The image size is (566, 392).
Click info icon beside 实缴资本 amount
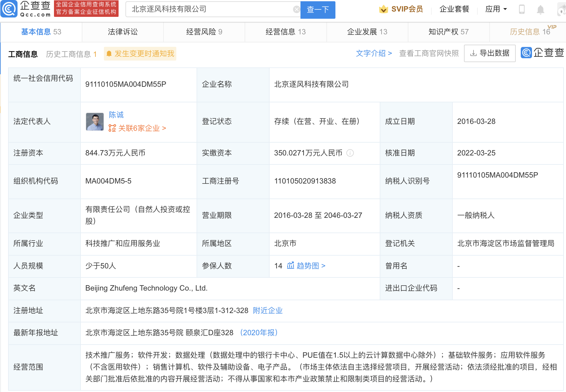pos(350,153)
